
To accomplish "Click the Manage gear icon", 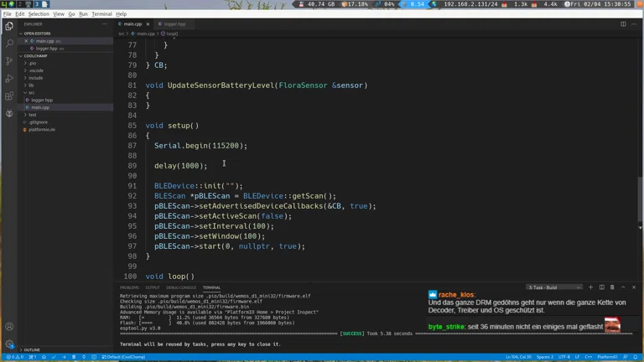I will (x=9, y=344).
